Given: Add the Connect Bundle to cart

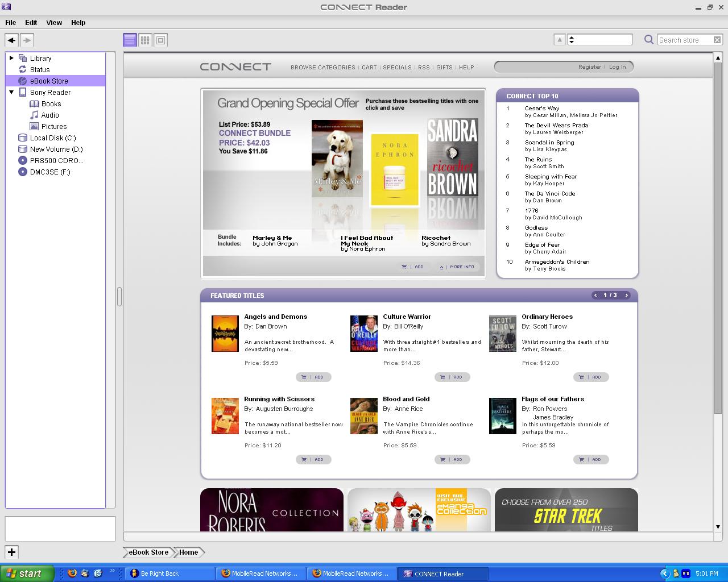Looking at the screenshot, I should click(413, 267).
